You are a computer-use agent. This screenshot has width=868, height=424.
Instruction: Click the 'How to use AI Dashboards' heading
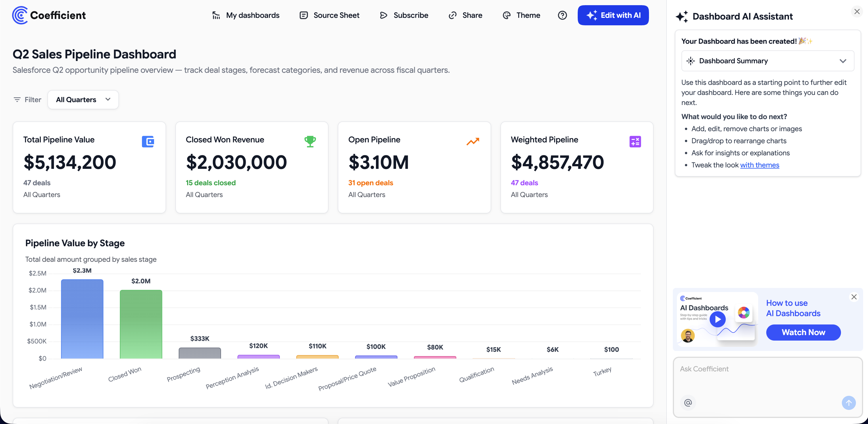793,308
